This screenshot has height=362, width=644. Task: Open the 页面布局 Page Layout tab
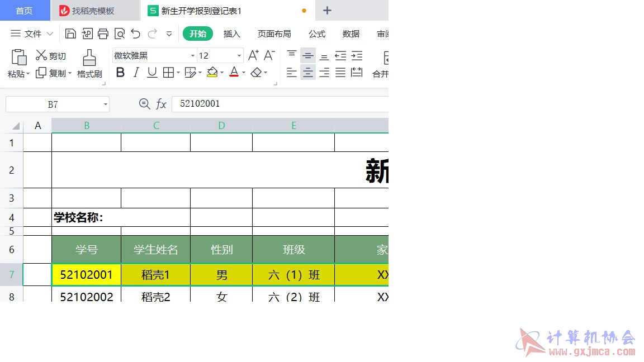click(x=274, y=34)
